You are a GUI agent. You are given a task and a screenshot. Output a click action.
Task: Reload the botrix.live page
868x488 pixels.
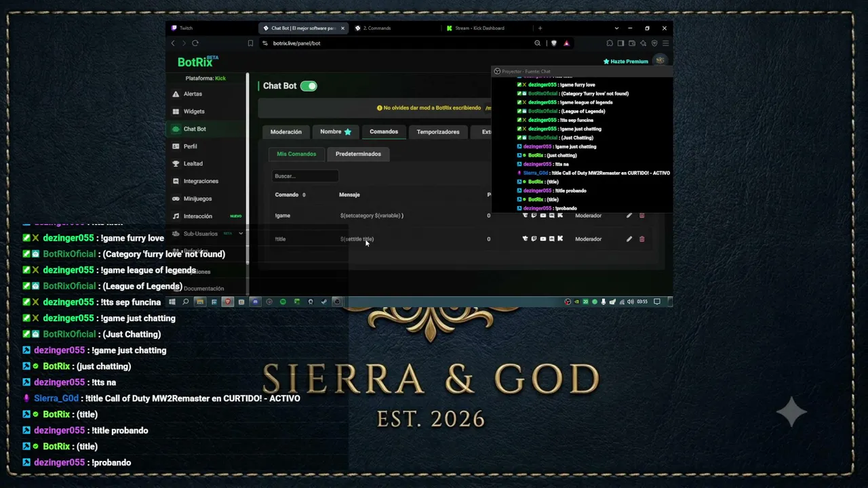(195, 43)
